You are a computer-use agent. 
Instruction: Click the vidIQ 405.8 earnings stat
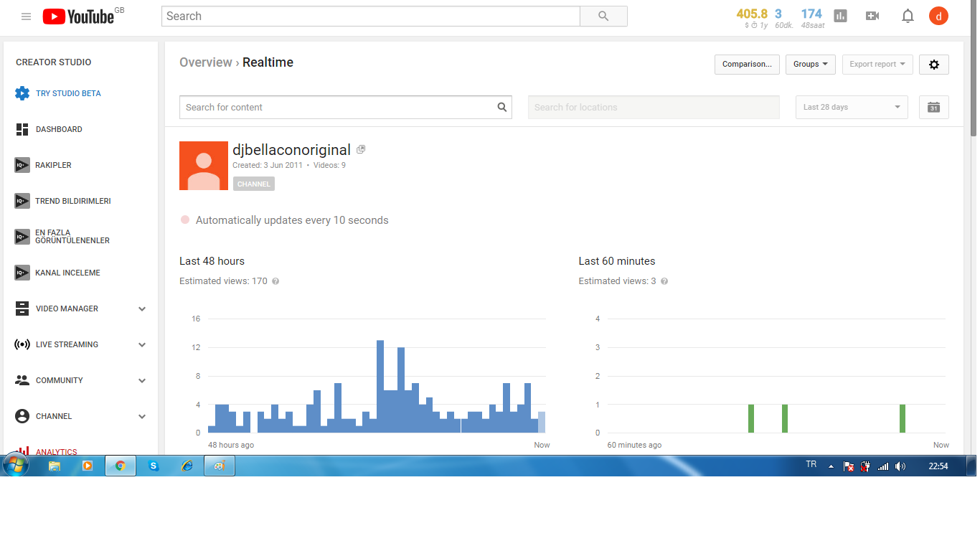[x=752, y=14]
